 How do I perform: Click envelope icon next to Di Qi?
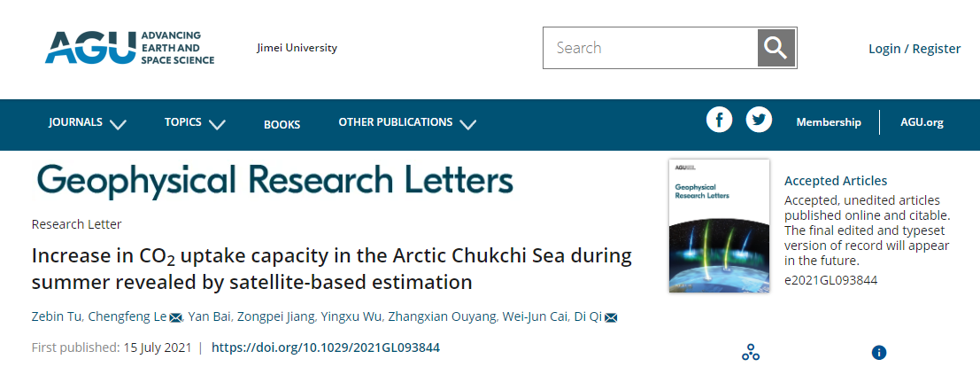[x=611, y=318]
